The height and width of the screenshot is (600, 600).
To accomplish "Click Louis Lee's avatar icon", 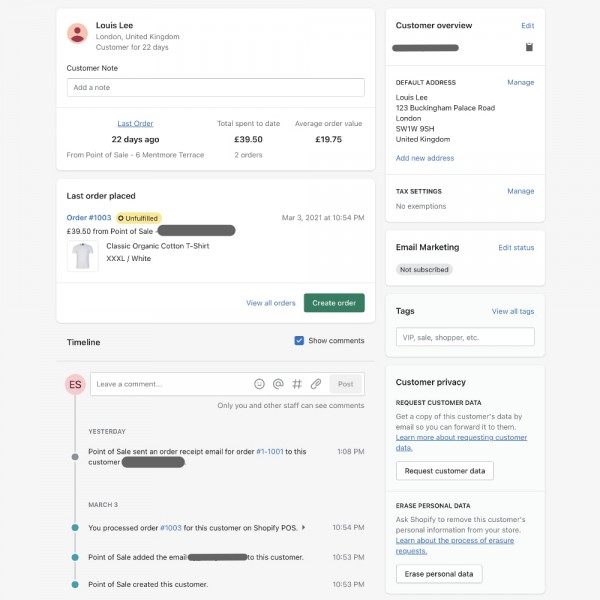I will pos(77,33).
